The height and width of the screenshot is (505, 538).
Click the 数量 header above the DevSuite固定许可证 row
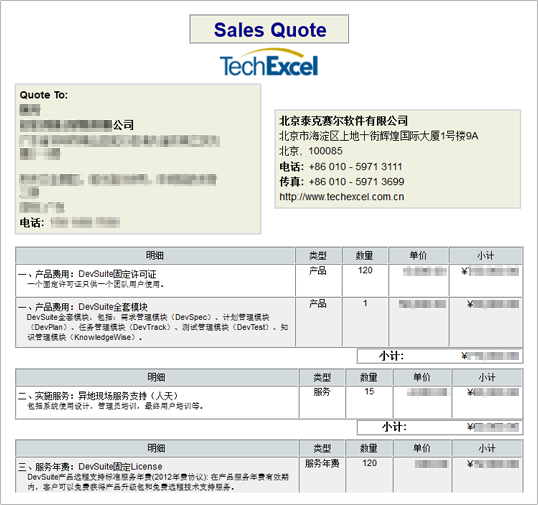[364, 255]
